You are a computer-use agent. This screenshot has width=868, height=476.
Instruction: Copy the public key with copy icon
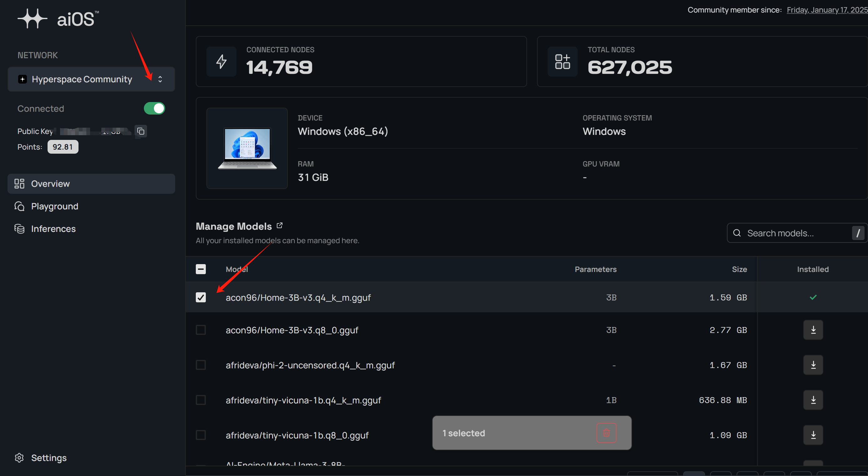141,131
